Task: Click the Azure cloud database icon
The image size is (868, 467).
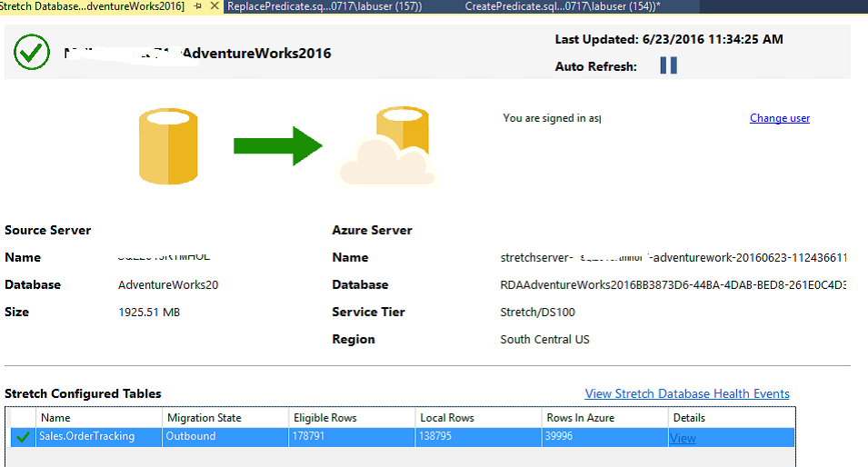Action: (386, 146)
